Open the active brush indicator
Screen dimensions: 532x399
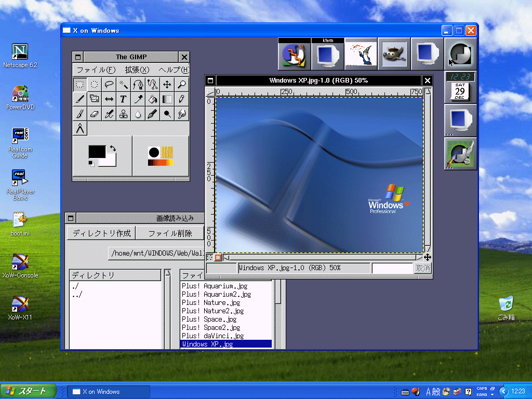click(154, 152)
